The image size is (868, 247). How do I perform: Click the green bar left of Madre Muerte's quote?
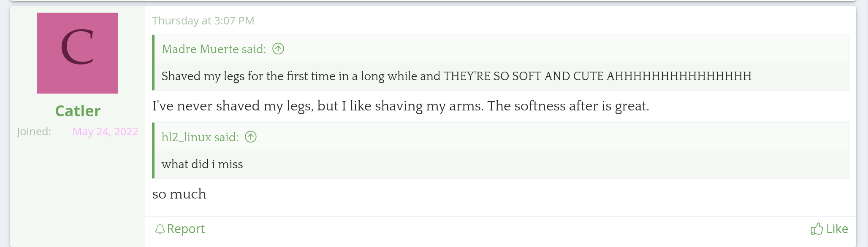tap(153, 62)
